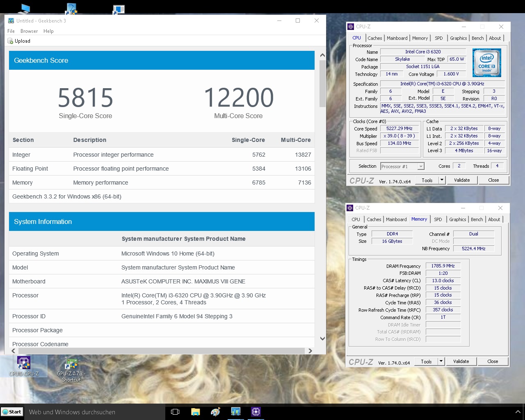Select About tab in lower CPU-Z window
The width and height of the screenshot is (525, 420).
click(x=494, y=219)
